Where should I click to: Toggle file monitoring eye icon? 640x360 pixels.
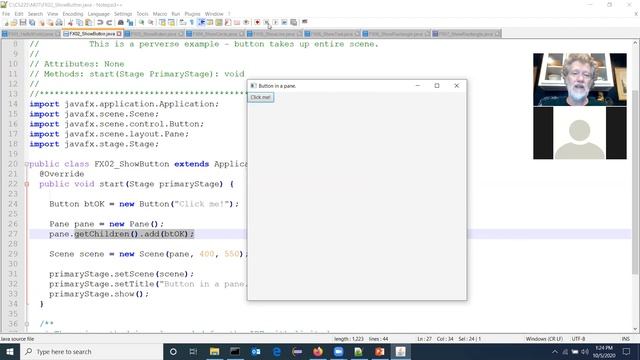point(246,22)
